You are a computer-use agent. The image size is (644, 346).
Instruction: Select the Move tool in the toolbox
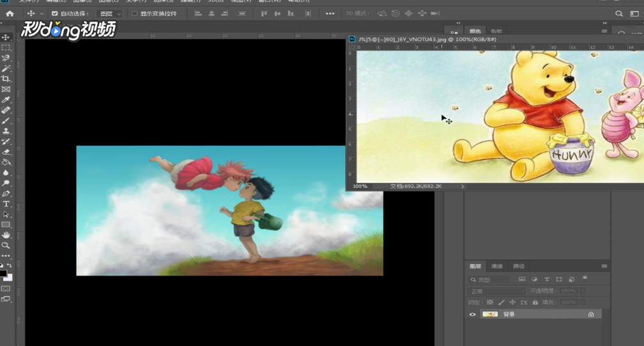pos(6,37)
